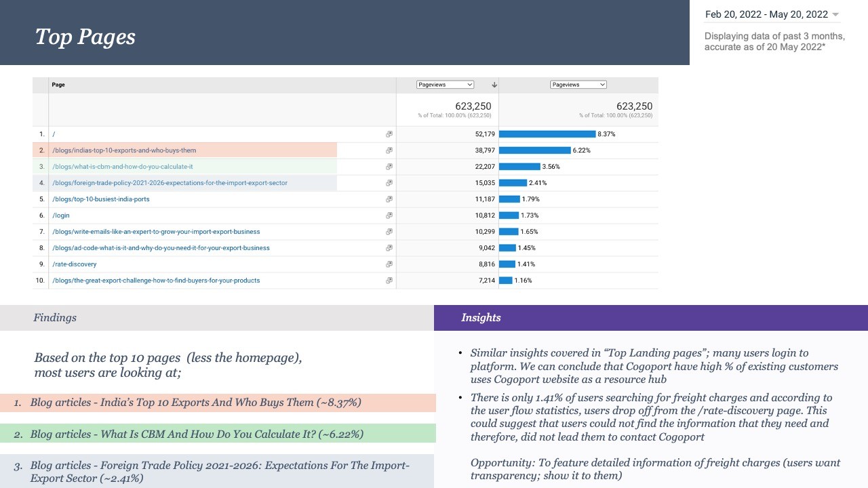Select the 10,812 pageviews value

click(x=485, y=216)
